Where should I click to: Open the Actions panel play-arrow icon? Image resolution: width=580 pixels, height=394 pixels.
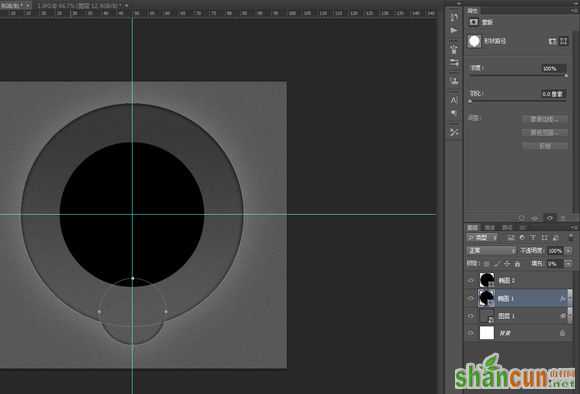pos(454,30)
